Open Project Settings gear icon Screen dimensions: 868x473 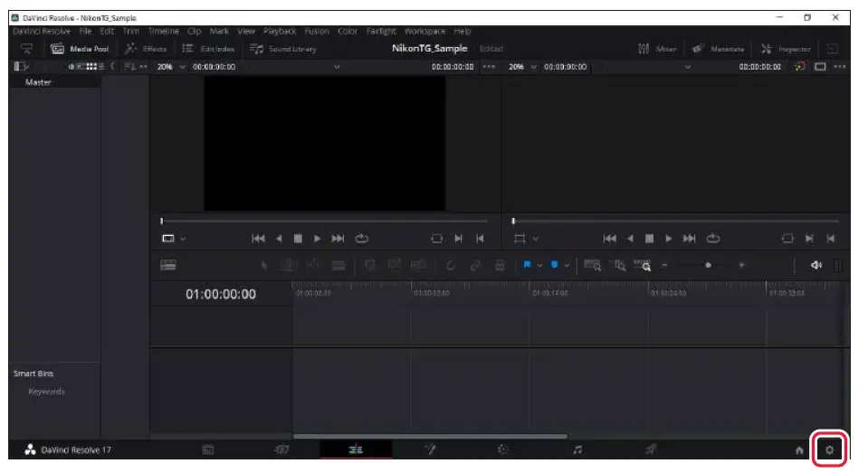point(829,449)
